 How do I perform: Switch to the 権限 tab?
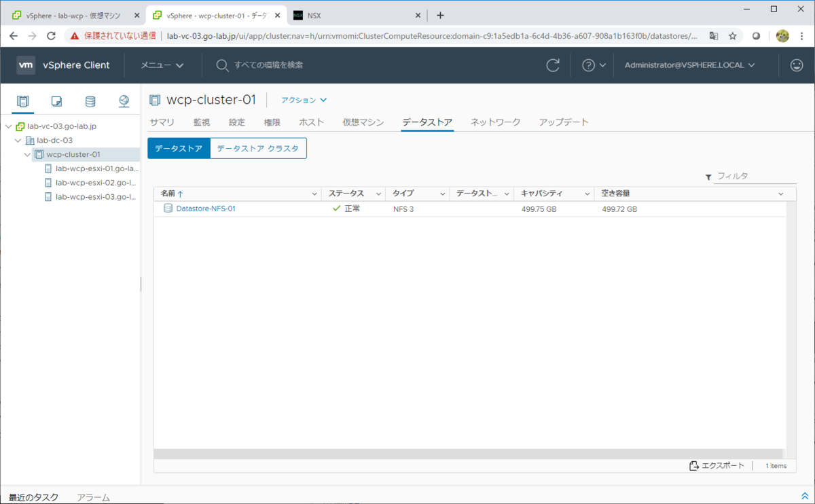(272, 122)
